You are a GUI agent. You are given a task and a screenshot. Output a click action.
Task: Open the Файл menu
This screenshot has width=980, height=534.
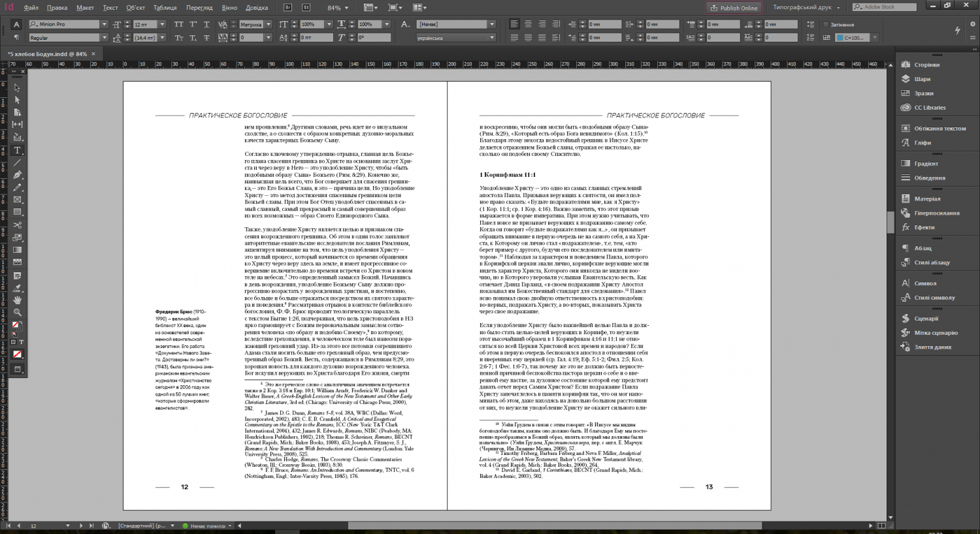pyautogui.click(x=31, y=8)
